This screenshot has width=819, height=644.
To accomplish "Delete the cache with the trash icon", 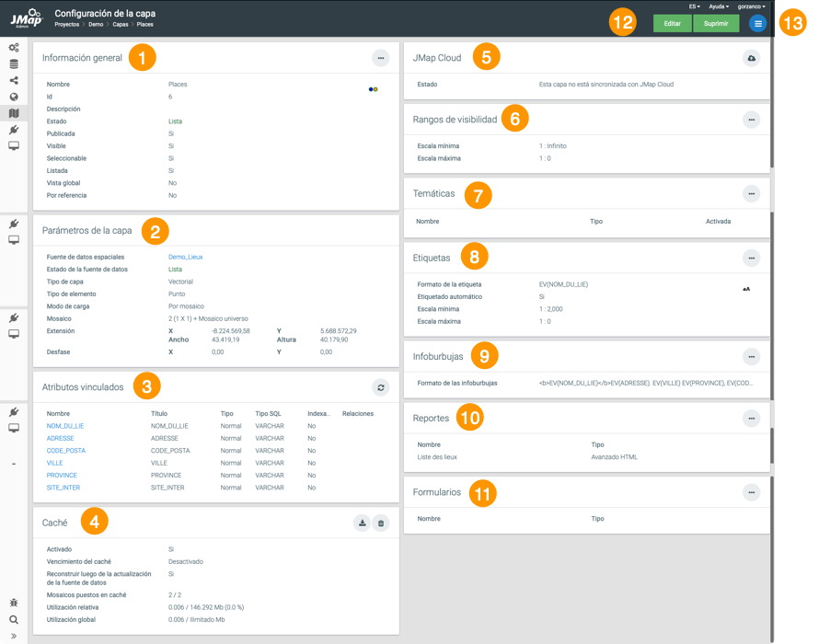I will (x=381, y=523).
